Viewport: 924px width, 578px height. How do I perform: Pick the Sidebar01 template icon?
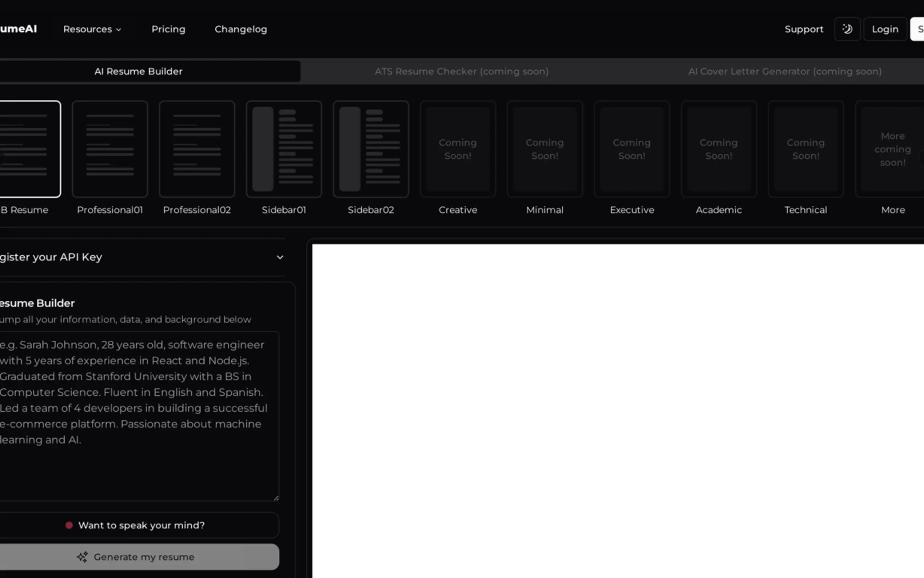pos(284,149)
